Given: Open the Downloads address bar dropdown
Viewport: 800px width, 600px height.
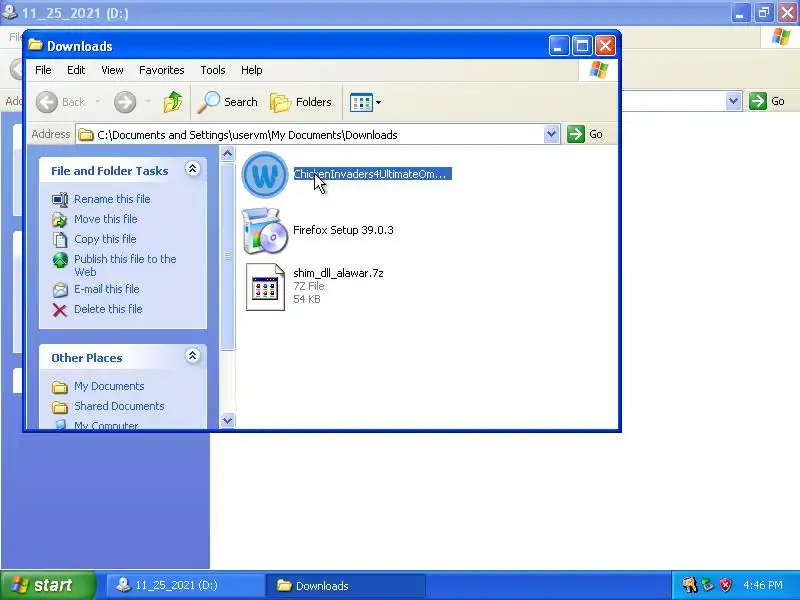Looking at the screenshot, I should point(551,135).
